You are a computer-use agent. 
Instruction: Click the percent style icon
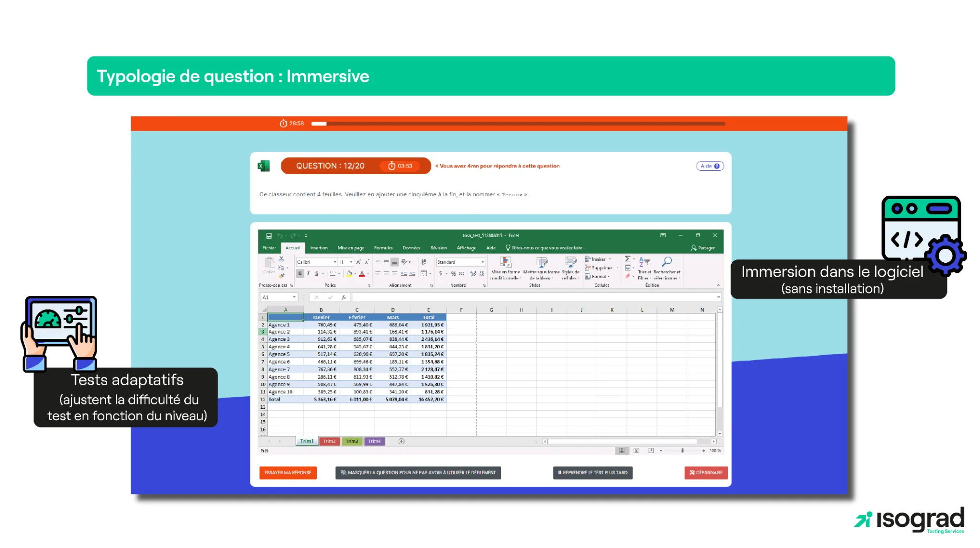pyautogui.click(x=453, y=274)
